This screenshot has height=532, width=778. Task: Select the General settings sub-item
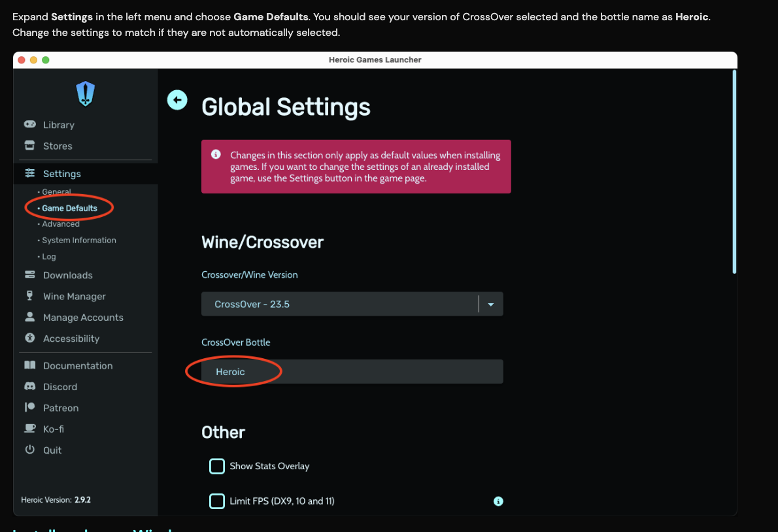(56, 191)
